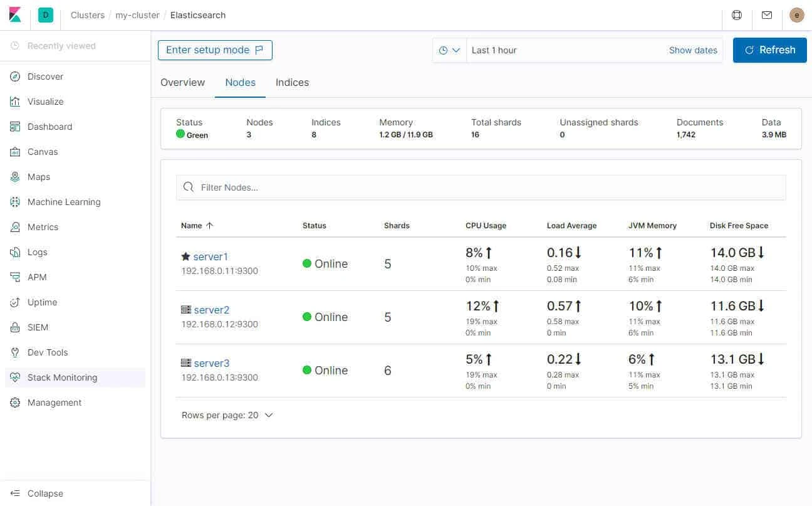Viewport: 812px width, 506px height.
Task: Open the help menu icon
Action: coord(736,15)
